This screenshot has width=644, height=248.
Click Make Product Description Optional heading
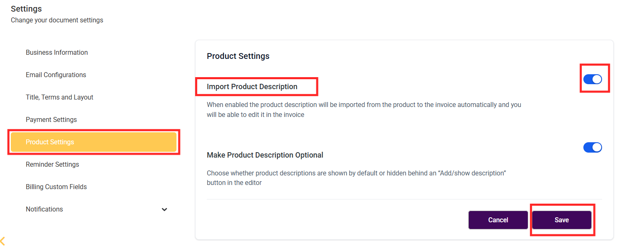[x=265, y=155]
